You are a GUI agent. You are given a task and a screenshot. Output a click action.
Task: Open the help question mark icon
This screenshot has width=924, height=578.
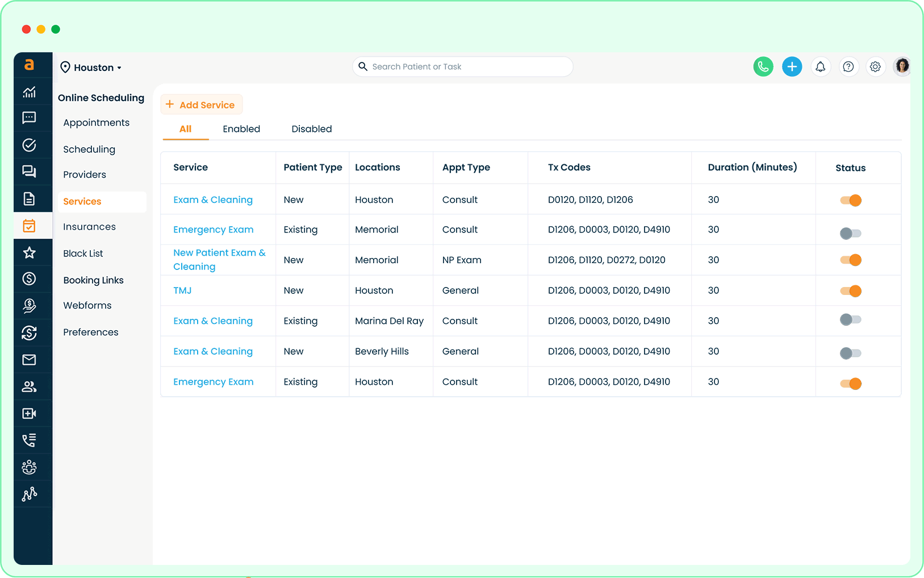(x=848, y=66)
